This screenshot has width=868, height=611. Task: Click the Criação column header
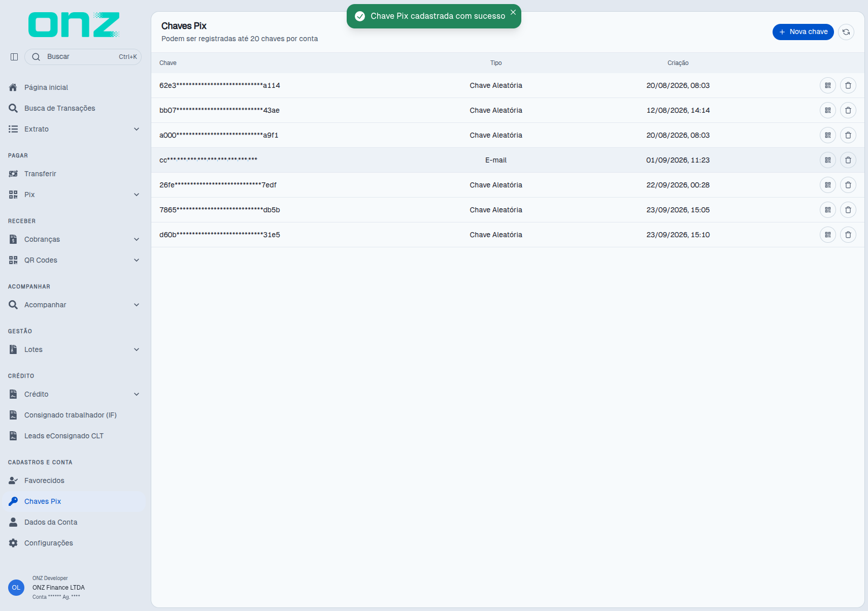click(x=678, y=63)
